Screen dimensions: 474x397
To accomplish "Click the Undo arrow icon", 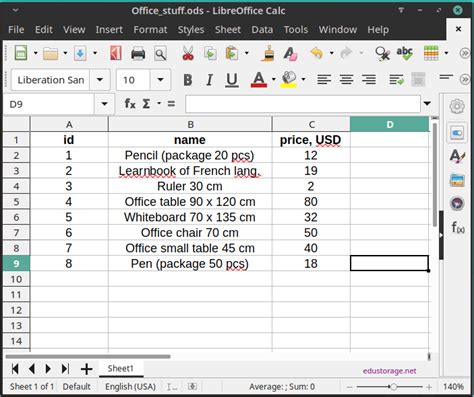I will [317, 53].
